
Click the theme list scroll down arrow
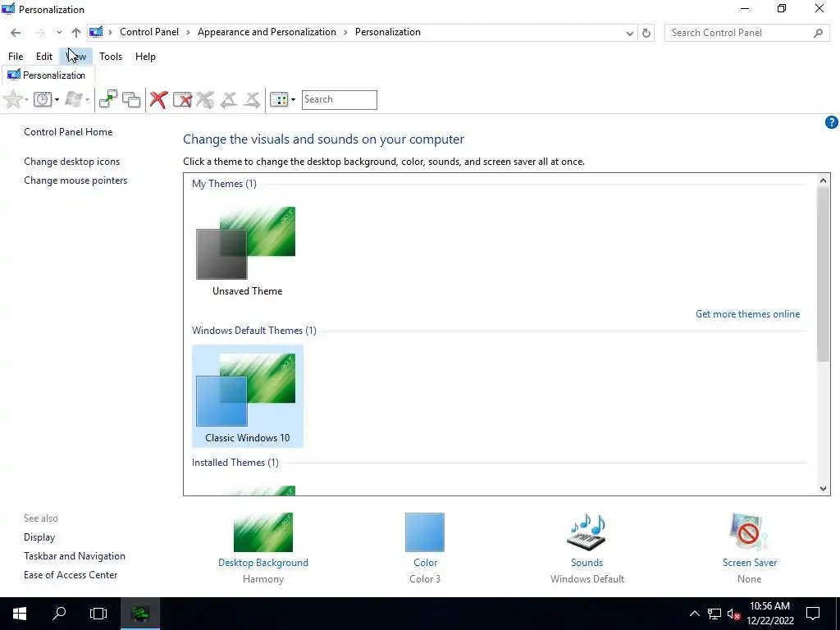click(824, 488)
